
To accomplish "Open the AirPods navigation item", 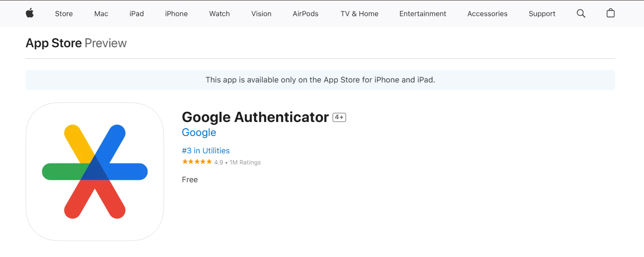I will (306, 14).
